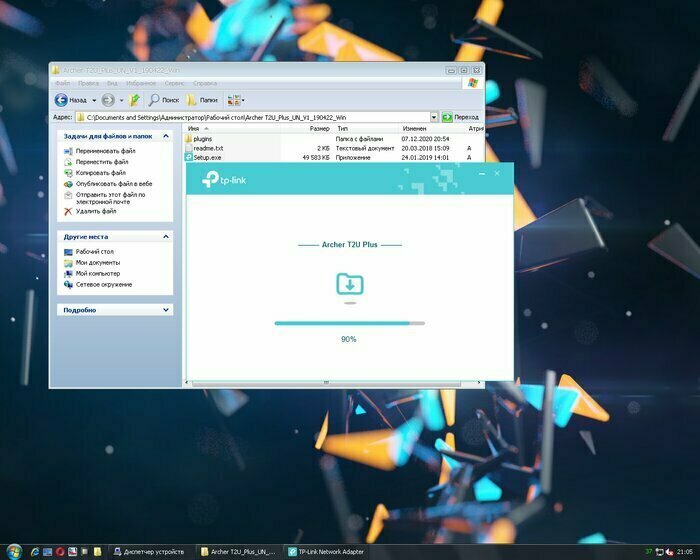This screenshot has width=700, height=560.
Task: Launch Internet Explorer from quick launch
Action: click(x=35, y=552)
